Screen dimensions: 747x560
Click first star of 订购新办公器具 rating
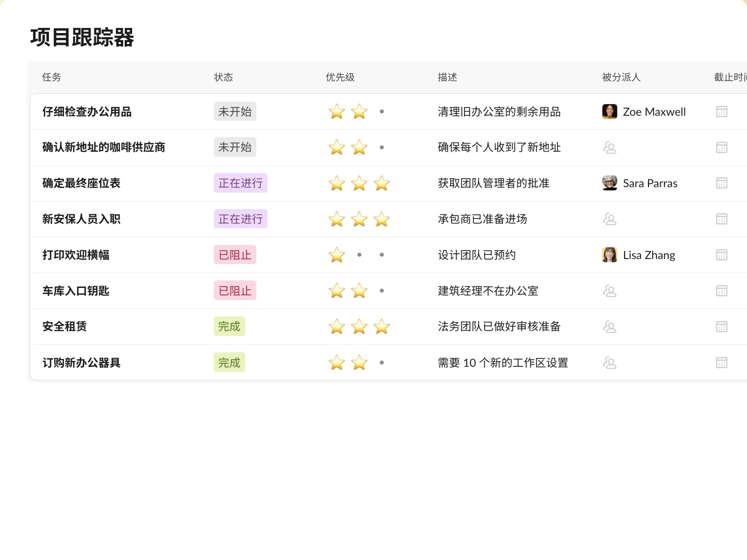point(337,363)
